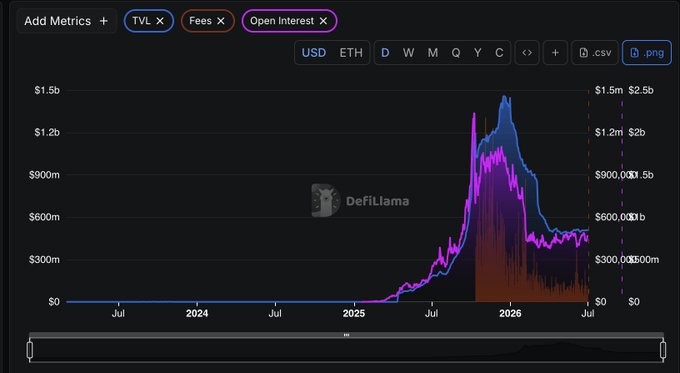
Task: Click the TVL chip label
Action: pos(141,21)
